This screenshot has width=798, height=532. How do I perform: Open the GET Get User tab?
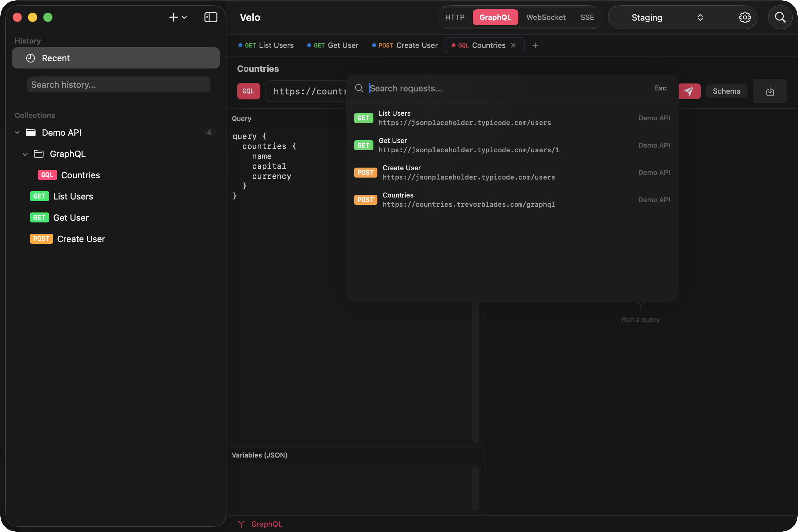click(x=332, y=46)
